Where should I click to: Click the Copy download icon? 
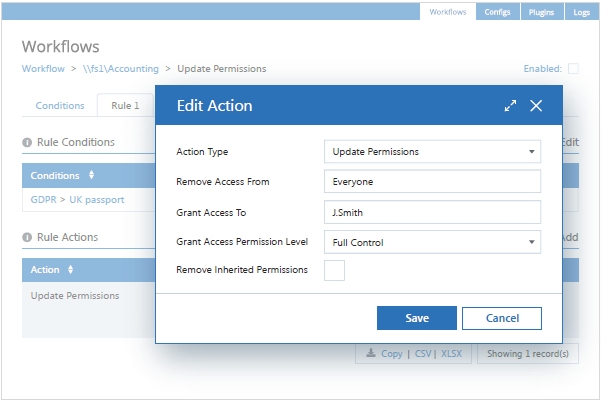click(x=370, y=353)
